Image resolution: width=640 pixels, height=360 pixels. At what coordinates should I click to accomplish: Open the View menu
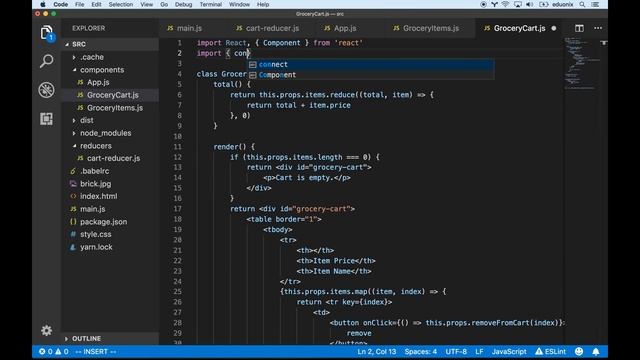click(147, 4)
